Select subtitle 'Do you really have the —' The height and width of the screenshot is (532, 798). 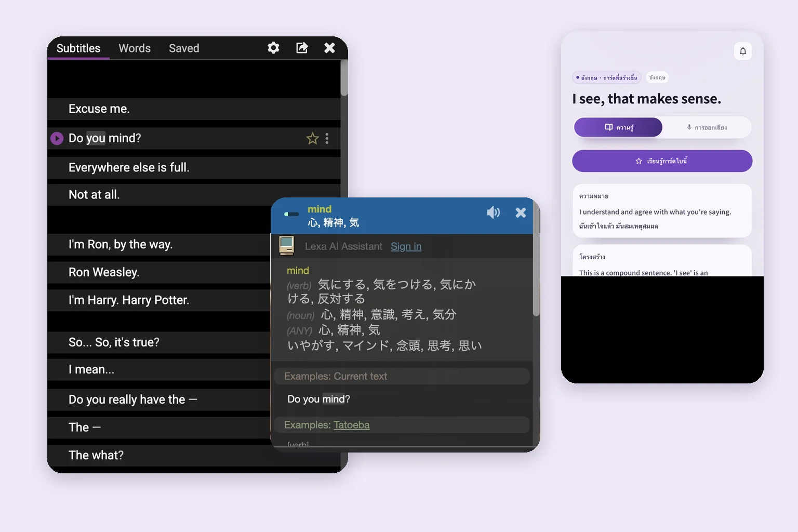pyautogui.click(x=159, y=400)
